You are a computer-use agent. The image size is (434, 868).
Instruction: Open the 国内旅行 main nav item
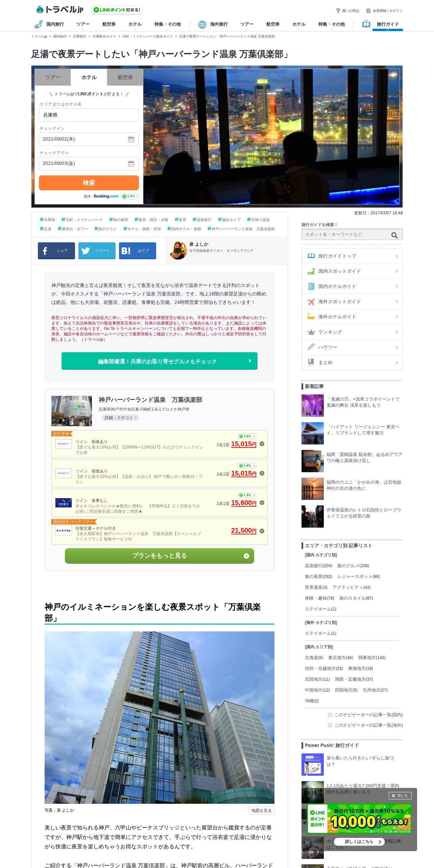tap(55, 24)
